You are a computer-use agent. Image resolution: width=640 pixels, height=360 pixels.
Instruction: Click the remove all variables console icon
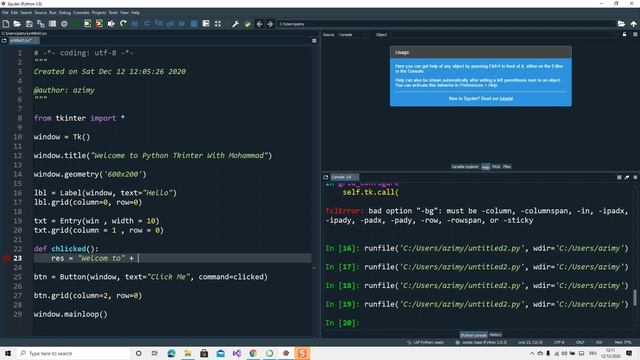(x=627, y=177)
